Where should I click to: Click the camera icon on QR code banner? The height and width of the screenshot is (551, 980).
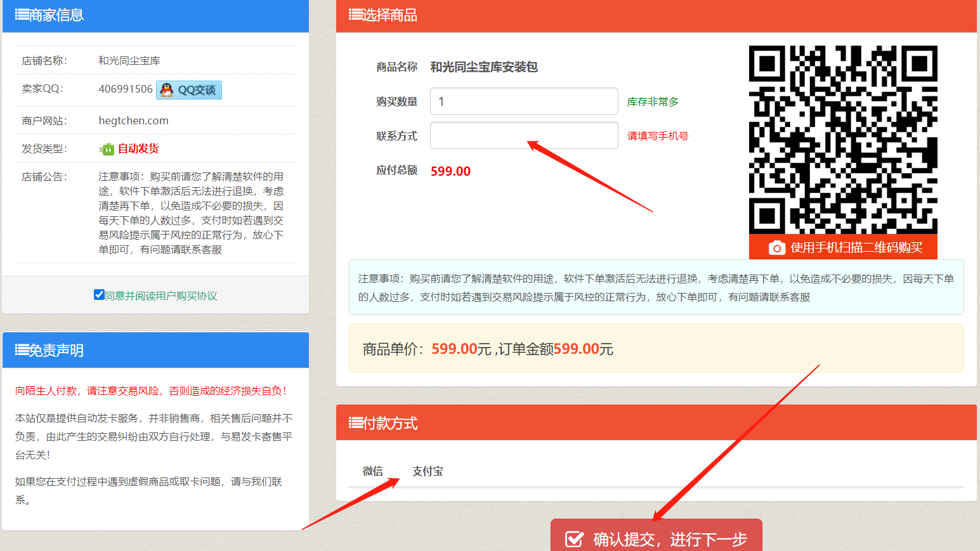[x=776, y=248]
